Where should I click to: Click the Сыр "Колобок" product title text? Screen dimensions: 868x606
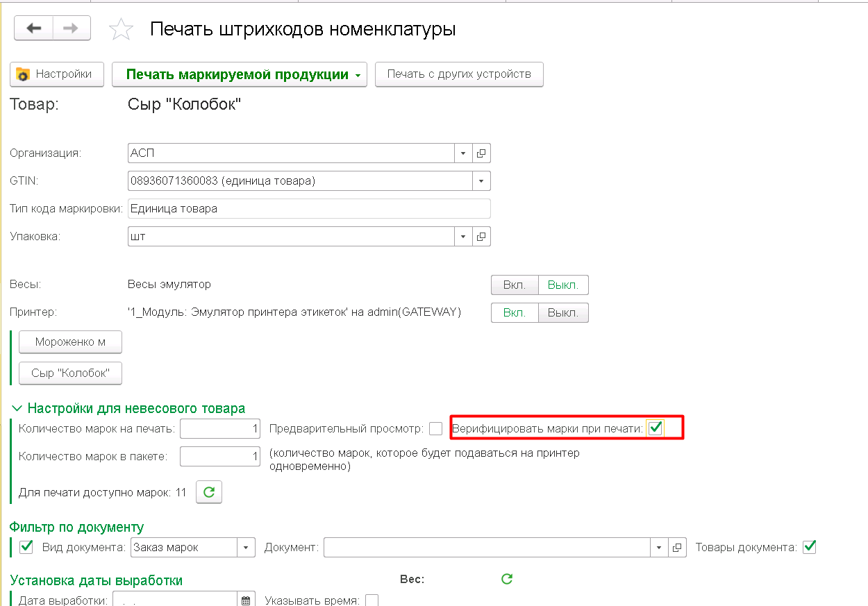[184, 105]
